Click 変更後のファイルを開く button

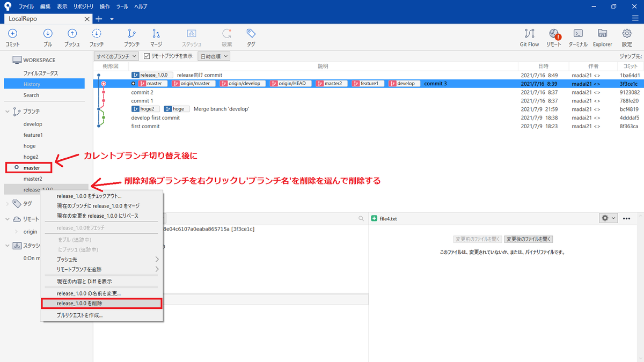click(x=529, y=239)
